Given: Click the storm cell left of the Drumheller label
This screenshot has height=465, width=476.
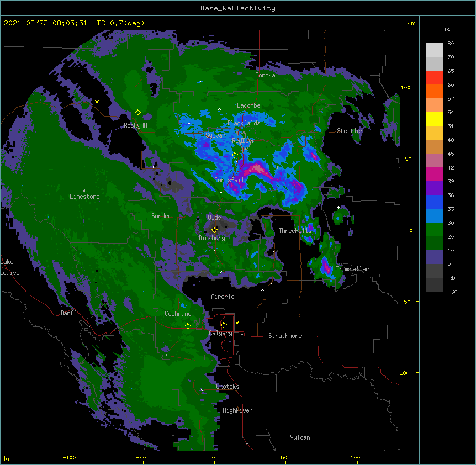Looking at the screenshot, I should (326, 267).
